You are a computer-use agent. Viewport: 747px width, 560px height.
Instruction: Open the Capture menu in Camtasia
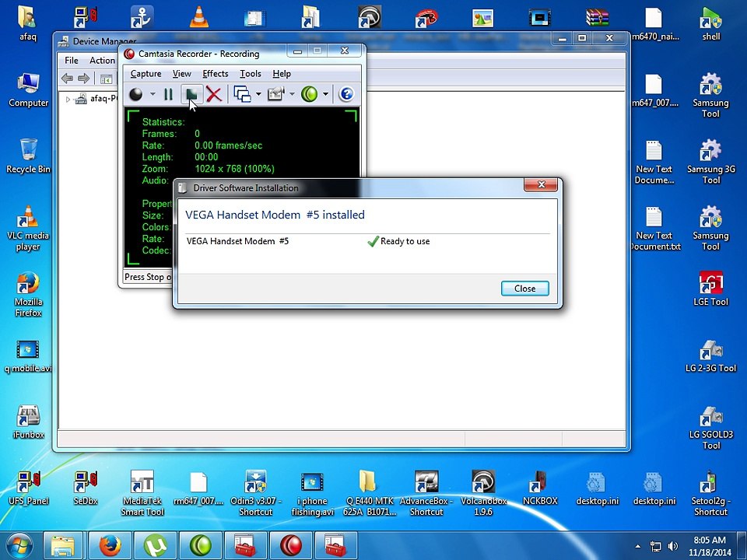146,74
